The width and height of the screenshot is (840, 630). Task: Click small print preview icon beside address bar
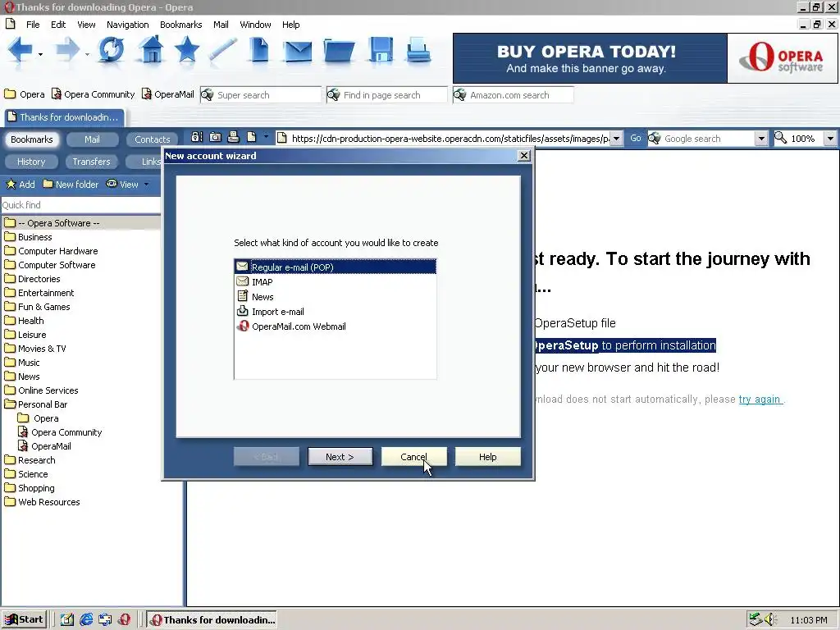coord(234,137)
